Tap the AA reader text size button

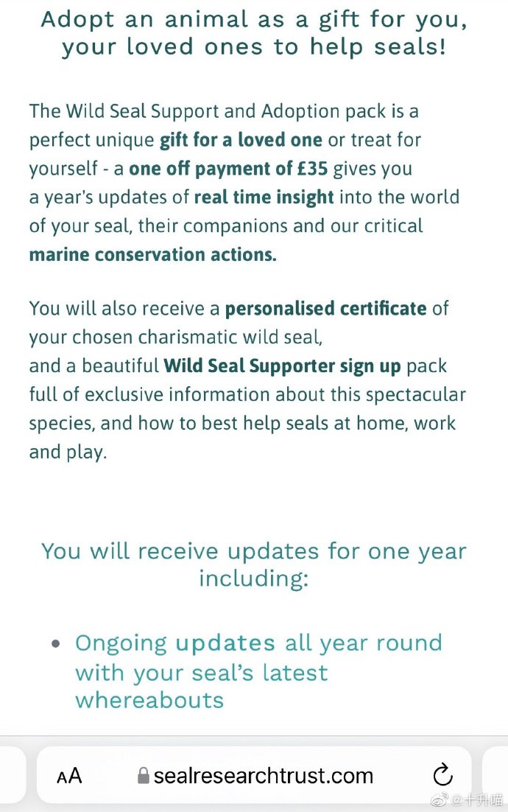coord(68,776)
